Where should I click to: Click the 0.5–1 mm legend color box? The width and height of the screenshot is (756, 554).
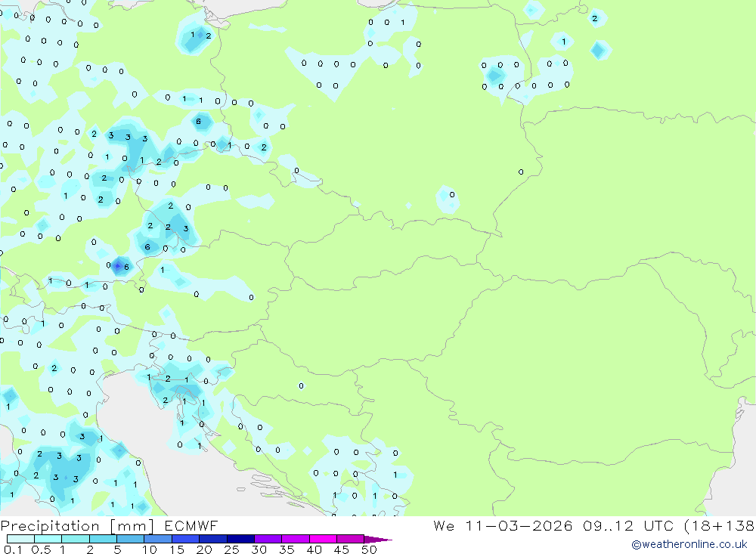click(48, 539)
